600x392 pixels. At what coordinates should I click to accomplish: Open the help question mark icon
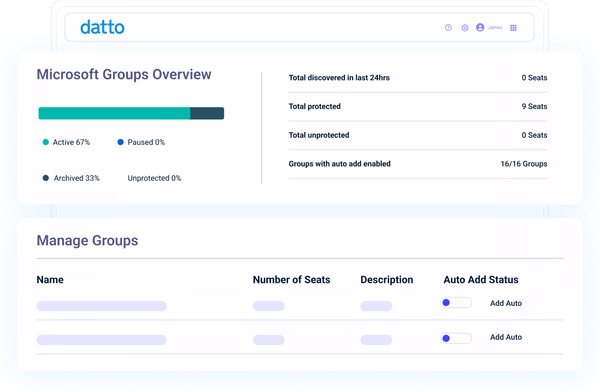pyautogui.click(x=448, y=28)
